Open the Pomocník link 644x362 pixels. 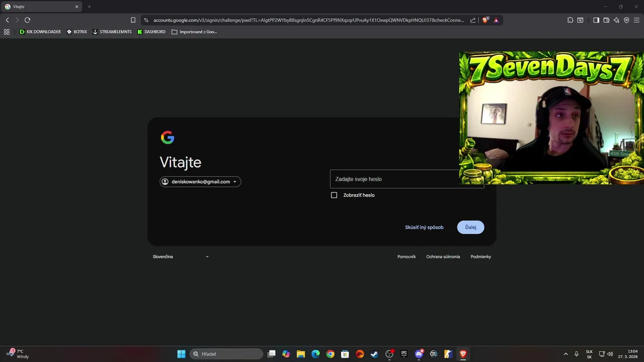407,256
